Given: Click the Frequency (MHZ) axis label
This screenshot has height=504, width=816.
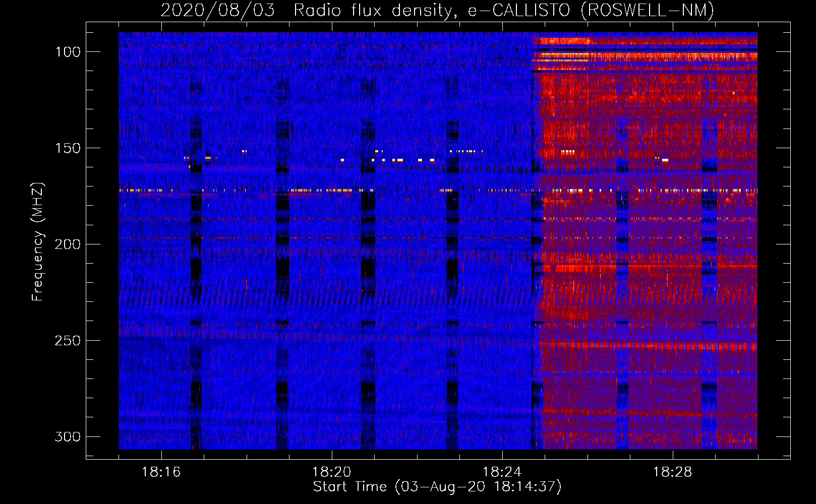Looking at the screenshot, I should click(x=38, y=242).
